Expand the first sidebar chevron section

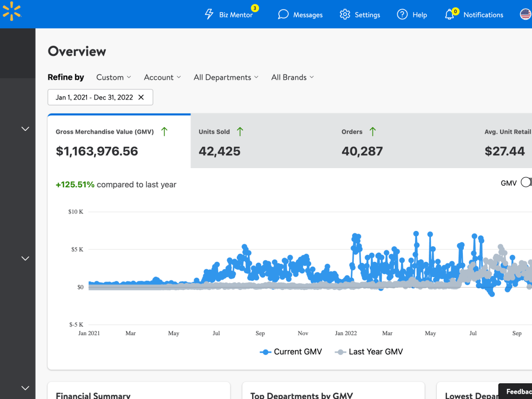(x=25, y=129)
